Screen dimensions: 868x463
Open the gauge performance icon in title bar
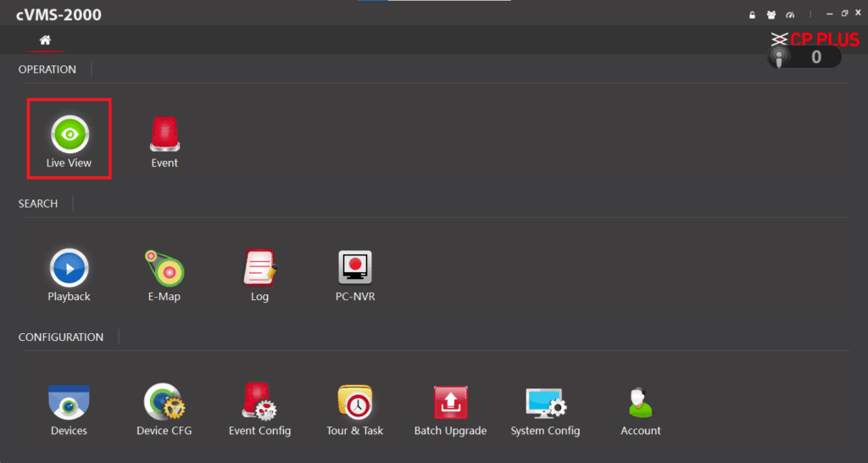coord(791,14)
